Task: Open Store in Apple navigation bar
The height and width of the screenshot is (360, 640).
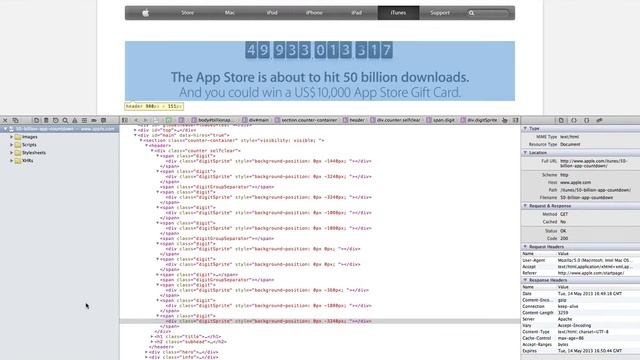Action: pyautogui.click(x=187, y=13)
